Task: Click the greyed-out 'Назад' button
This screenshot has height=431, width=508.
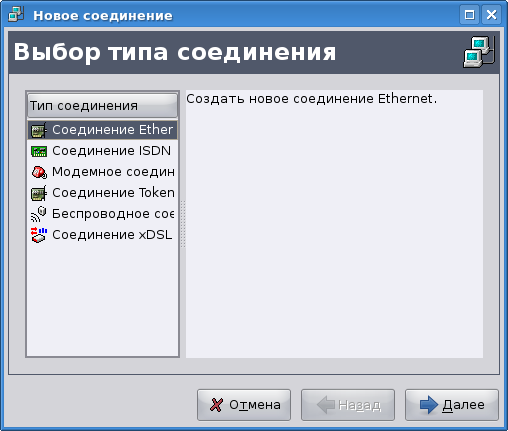Action: (348, 405)
